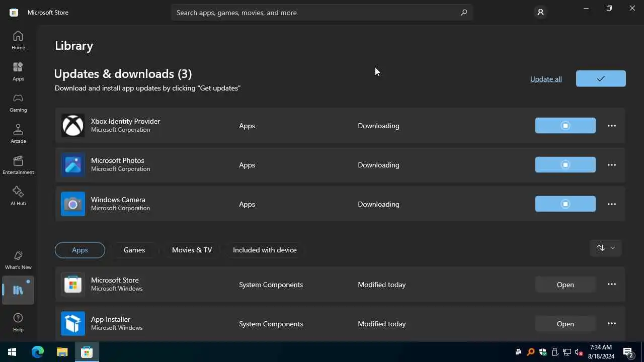This screenshot has width=644, height=362.
Task: Click Modified today for App Installer
Action: tap(381, 324)
